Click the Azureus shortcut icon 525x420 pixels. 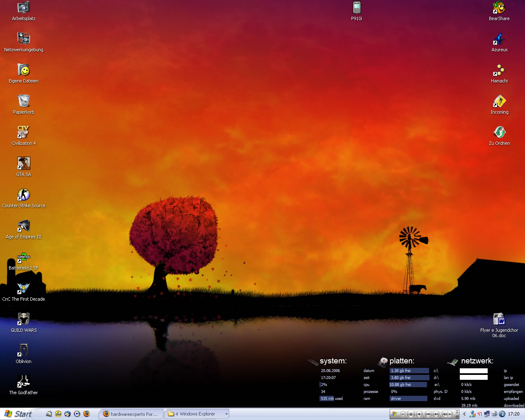pos(499,39)
